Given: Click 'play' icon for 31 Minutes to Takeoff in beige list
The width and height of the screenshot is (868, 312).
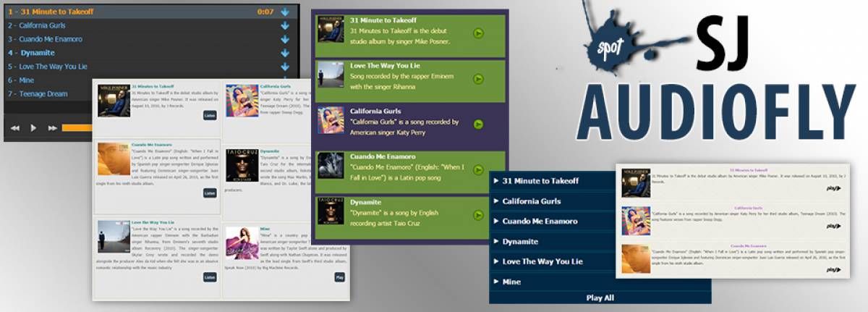Looking at the screenshot, I should tap(834, 188).
